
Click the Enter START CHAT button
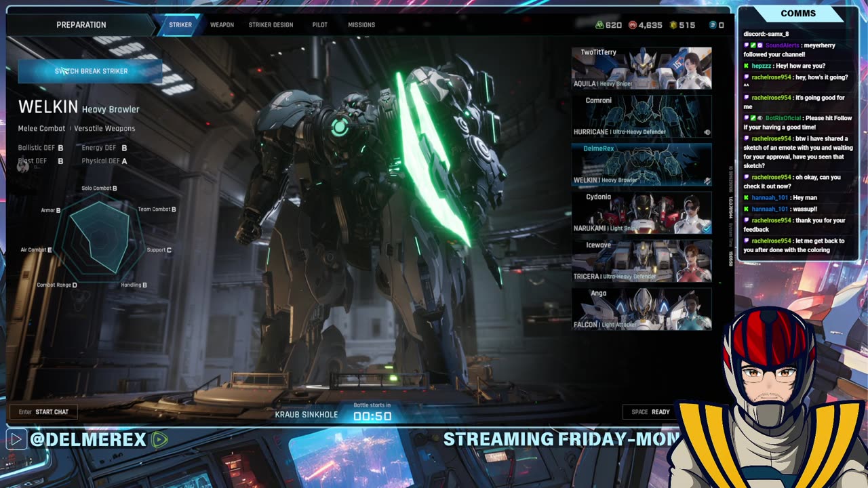click(43, 412)
